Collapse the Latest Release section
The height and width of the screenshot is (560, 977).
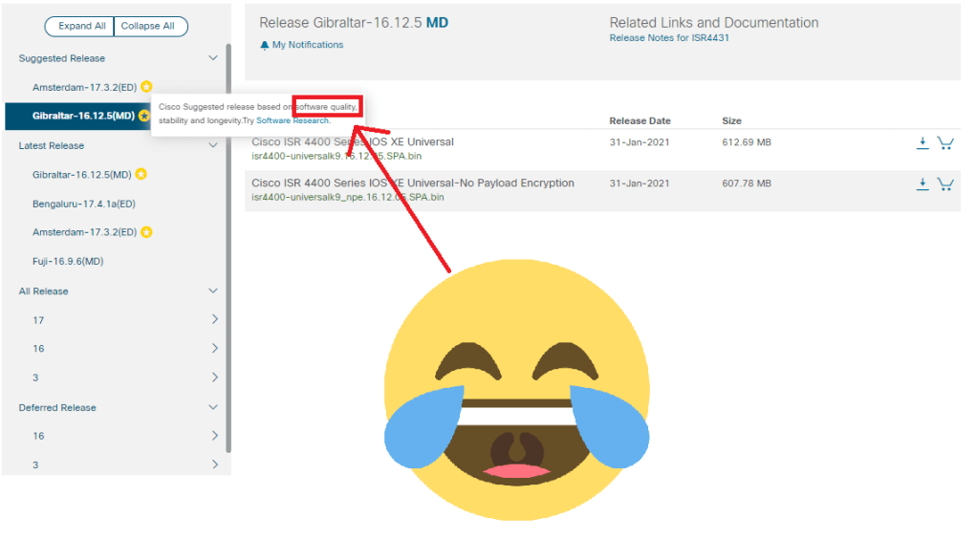tap(213, 145)
